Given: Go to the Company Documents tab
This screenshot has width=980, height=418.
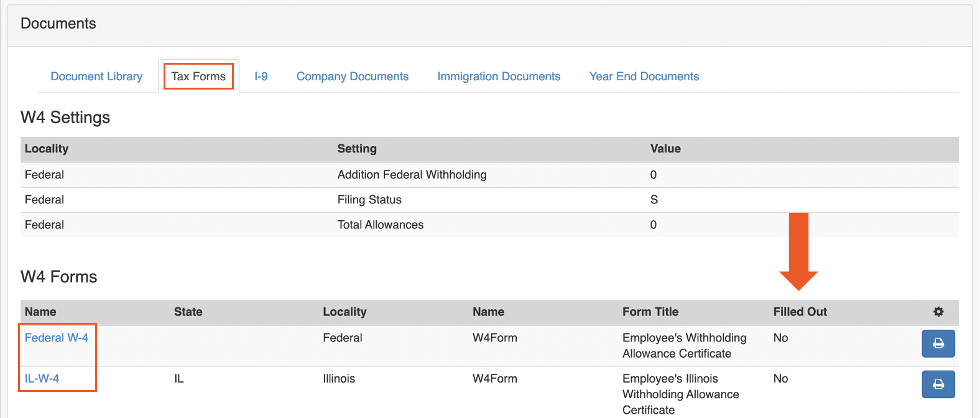Looking at the screenshot, I should (x=353, y=77).
